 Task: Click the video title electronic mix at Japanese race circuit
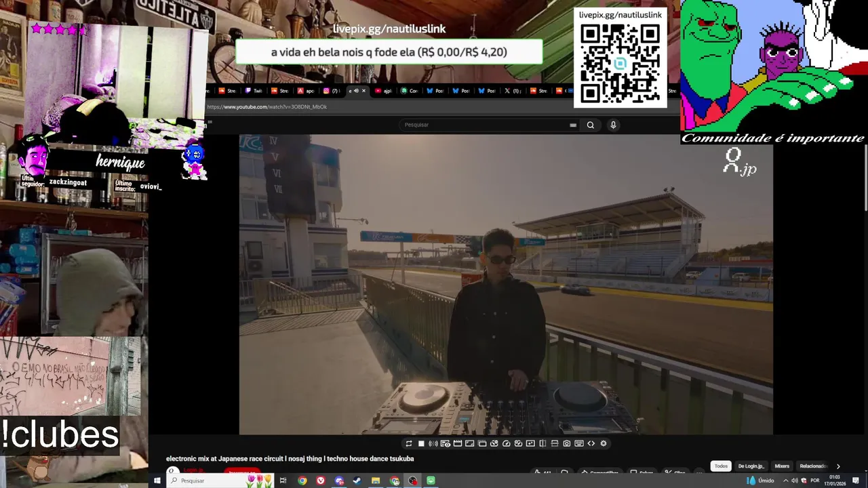(x=290, y=459)
